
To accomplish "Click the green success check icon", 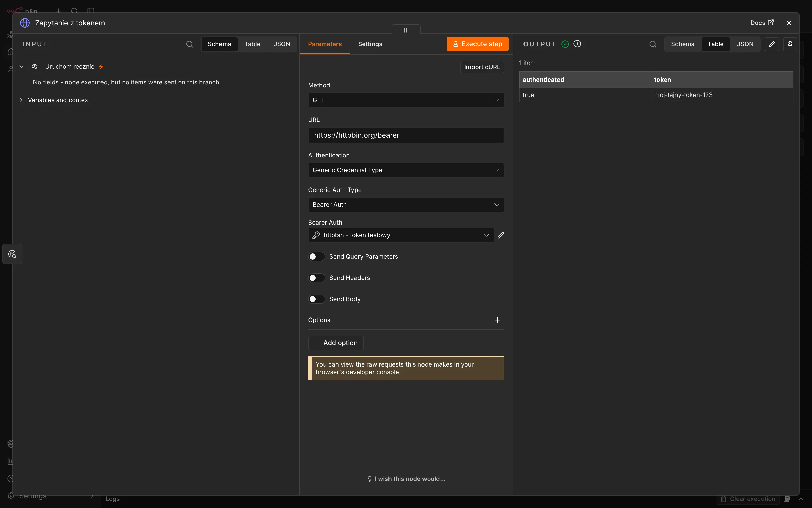I will (x=565, y=44).
